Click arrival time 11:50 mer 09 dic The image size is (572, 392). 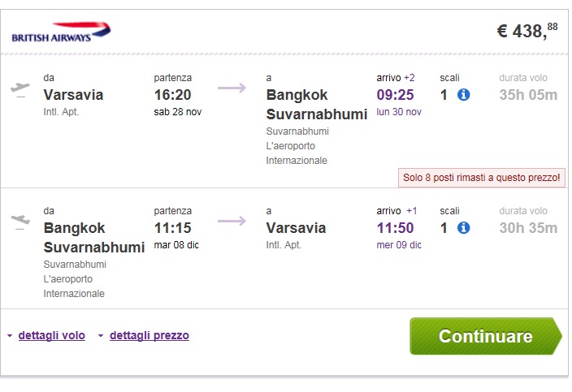(x=399, y=235)
